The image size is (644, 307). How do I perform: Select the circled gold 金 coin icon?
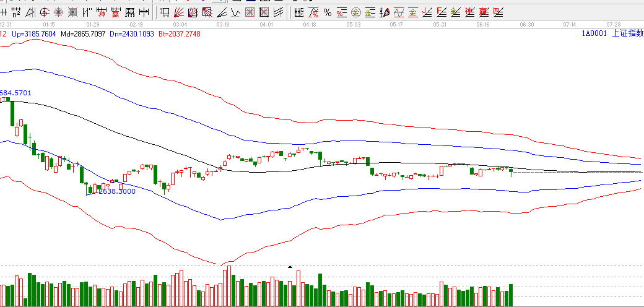(356, 12)
